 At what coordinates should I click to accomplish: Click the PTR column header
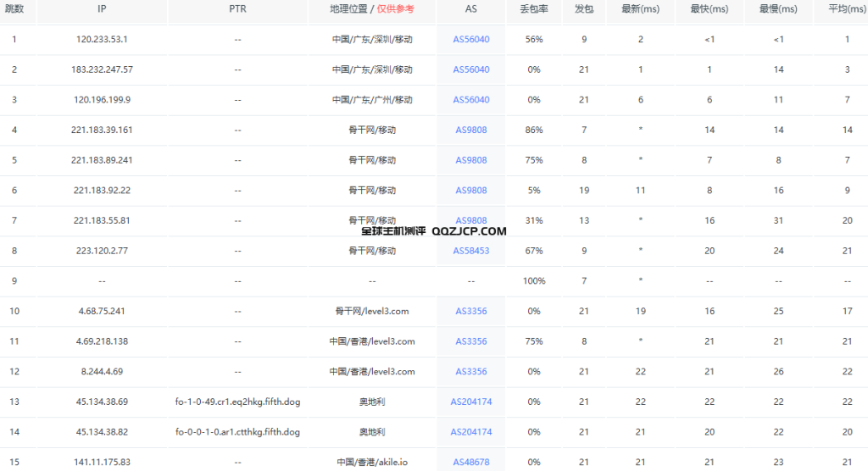tap(237, 8)
